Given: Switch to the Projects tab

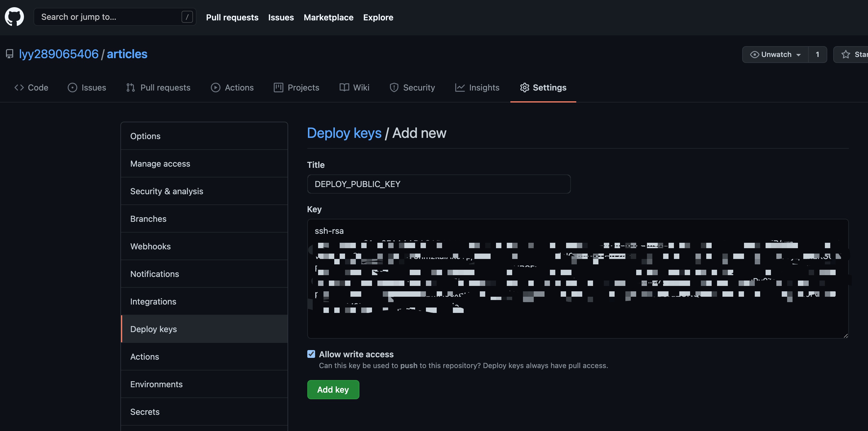Looking at the screenshot, I should tap(297, 88).
